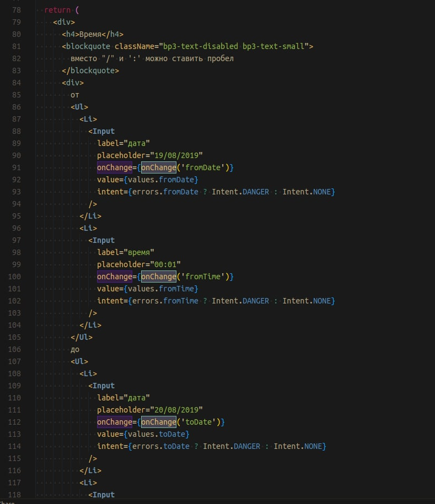Viewport: 435px width, 504px height.
Task: Click the label="дата" attribute on line 110
Action: coord(123,398)
